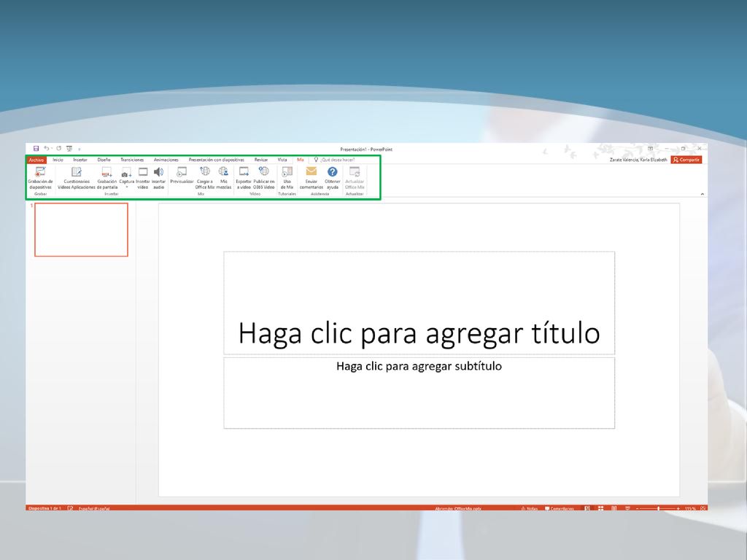The height and width of the screenshot is (560, 747).
Task: Open Mis mezclas
Action: tap(224, 178)
